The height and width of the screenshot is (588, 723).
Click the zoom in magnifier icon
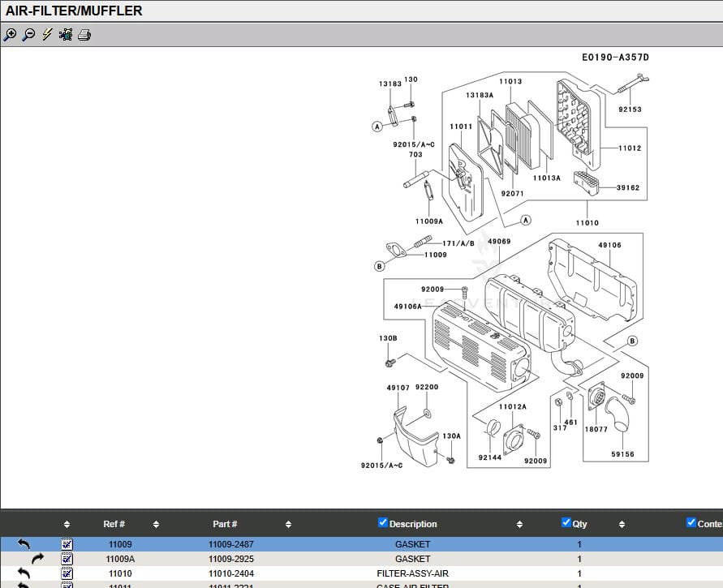[10, 35]
